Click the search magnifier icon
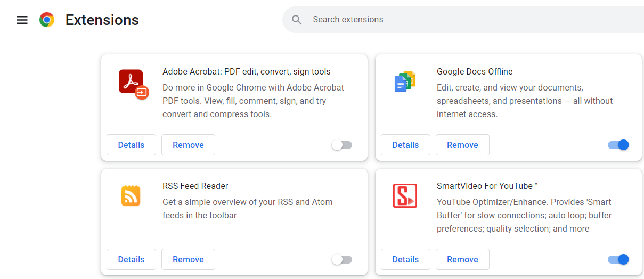 coord(297,20)
